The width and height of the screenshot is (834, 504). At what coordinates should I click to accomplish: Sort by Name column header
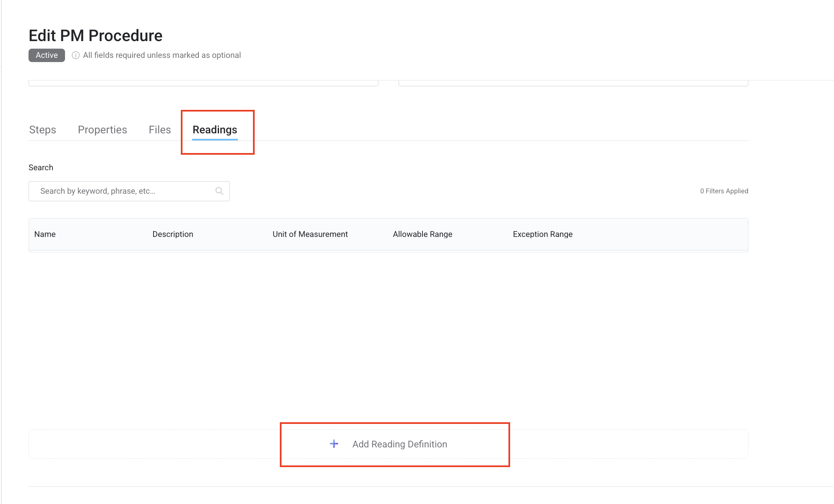point(45,234)
